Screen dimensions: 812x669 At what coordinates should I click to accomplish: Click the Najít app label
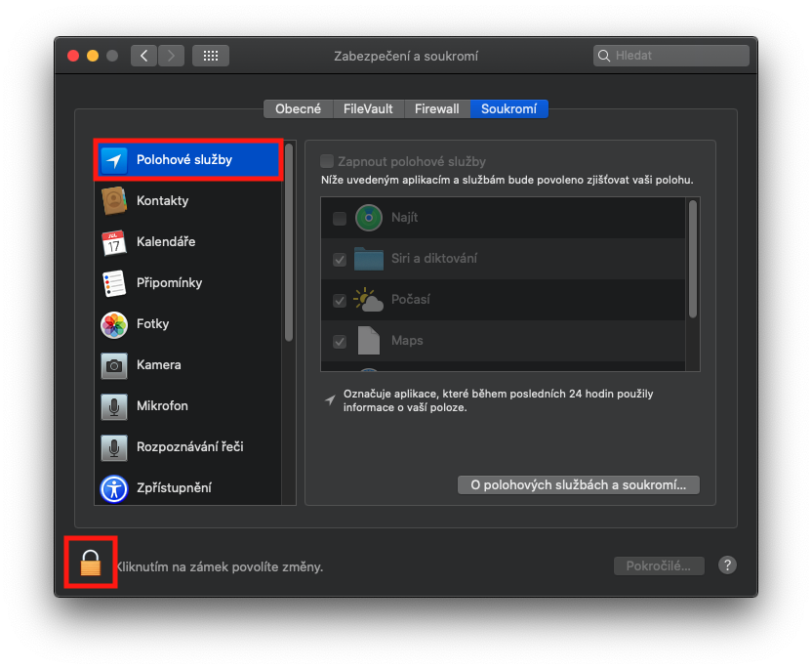point(404,218)
